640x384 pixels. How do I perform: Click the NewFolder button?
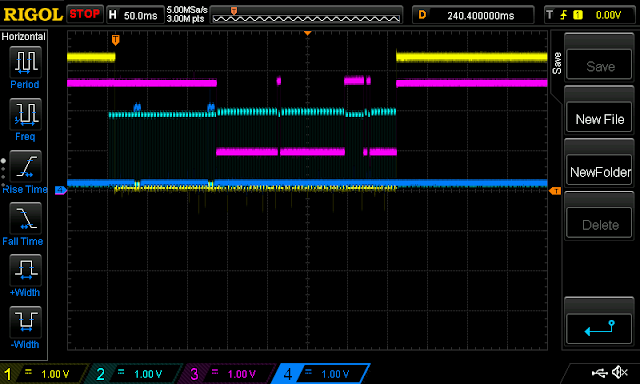pyautogui.click(x=599, y=170)
